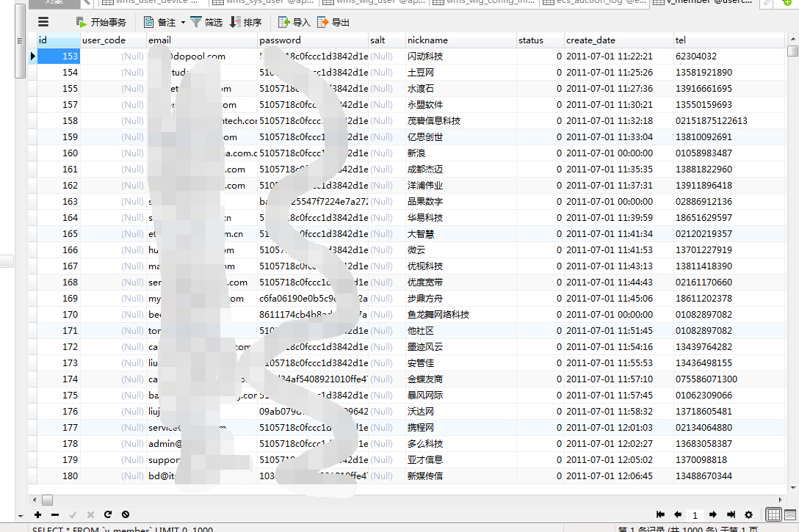This screenshot has width=799, height=532.
Task: Click the user_code column header
Action: 113,40
